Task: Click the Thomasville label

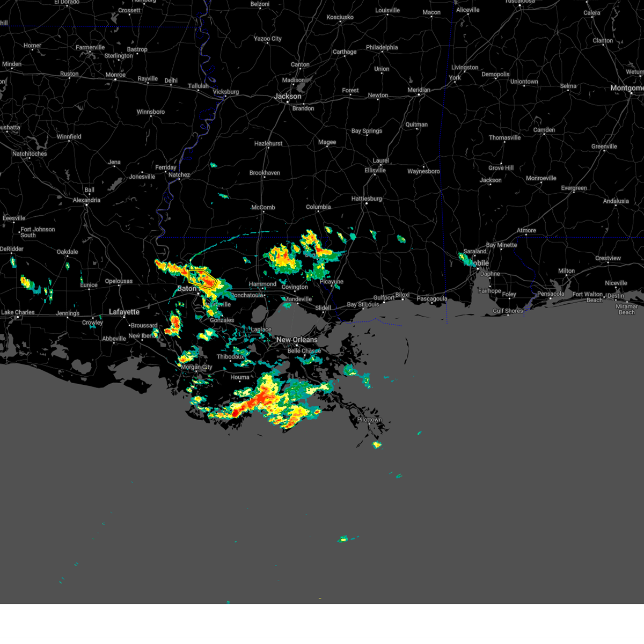Action: (x=505, y=138)
